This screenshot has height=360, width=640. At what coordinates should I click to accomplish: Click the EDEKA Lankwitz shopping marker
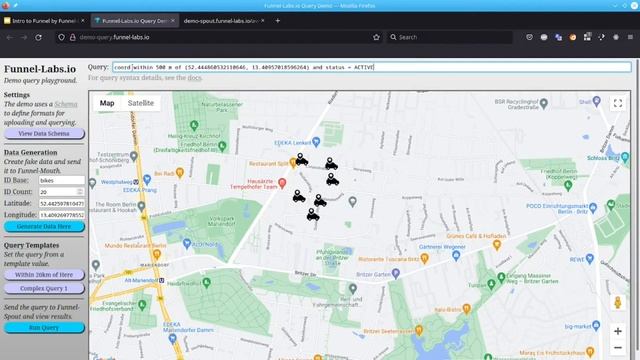coord(316,142)
